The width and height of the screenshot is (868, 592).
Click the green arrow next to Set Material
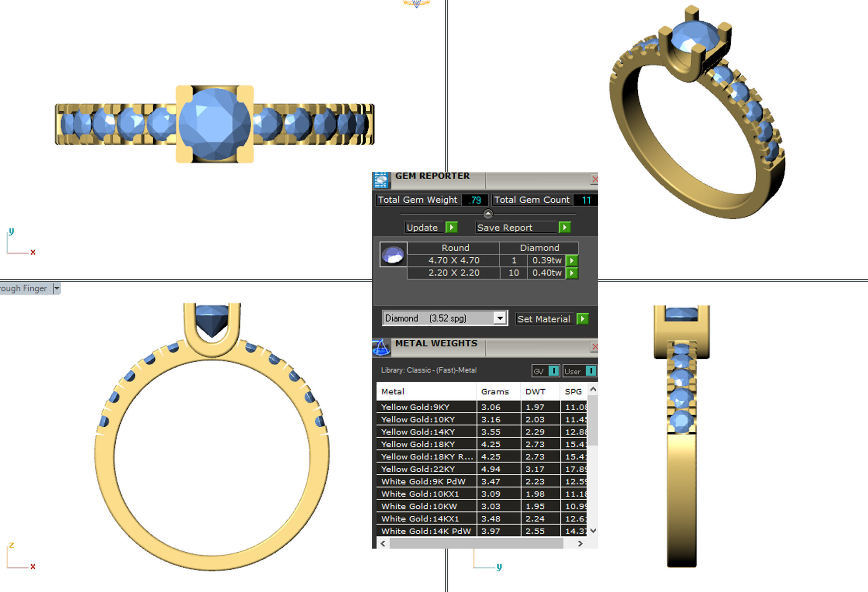pyautogui.click(x=583, y=319)
